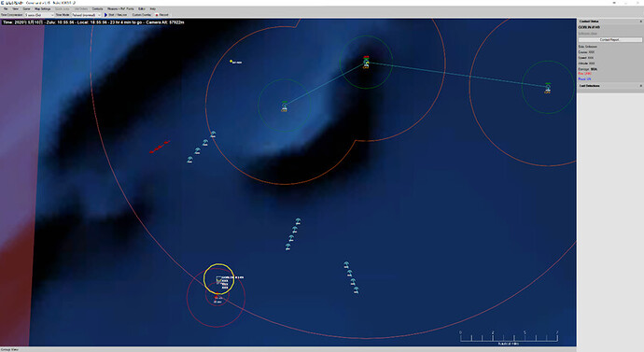644x352 pixels.
Task: Collapse the Contact Status panel
Action: coord(640,21)
